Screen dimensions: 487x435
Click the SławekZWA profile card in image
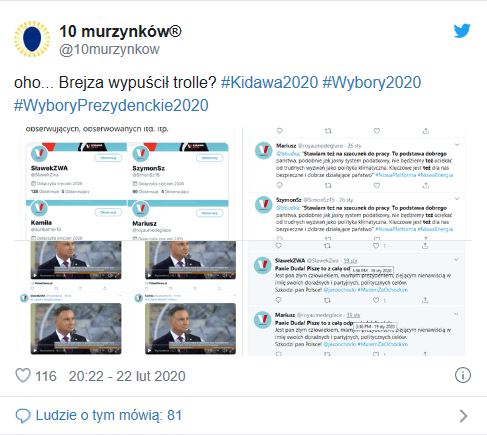pos(76,171)
